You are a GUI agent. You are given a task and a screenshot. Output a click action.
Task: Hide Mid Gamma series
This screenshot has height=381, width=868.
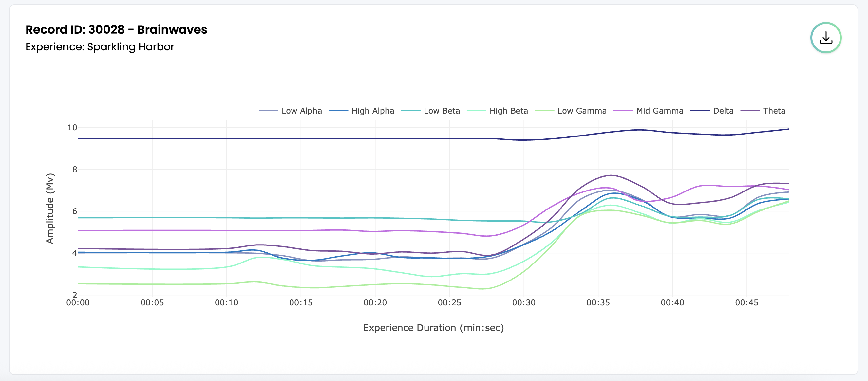659,111
